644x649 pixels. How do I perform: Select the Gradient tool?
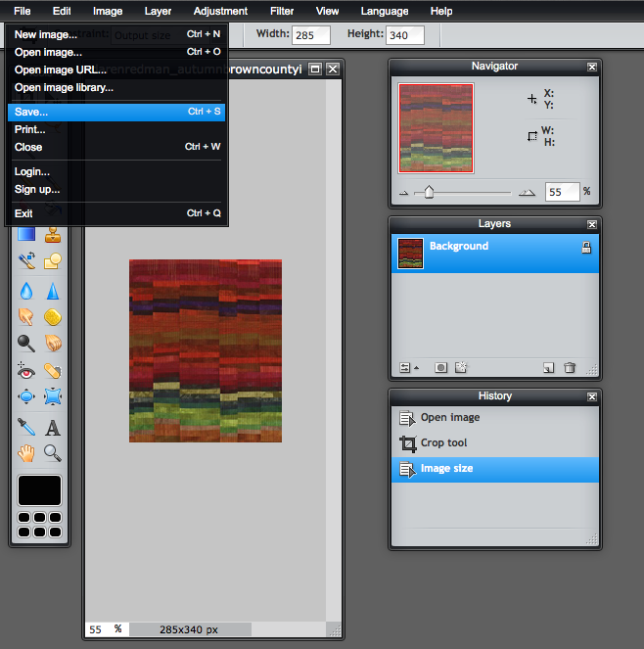26,235
